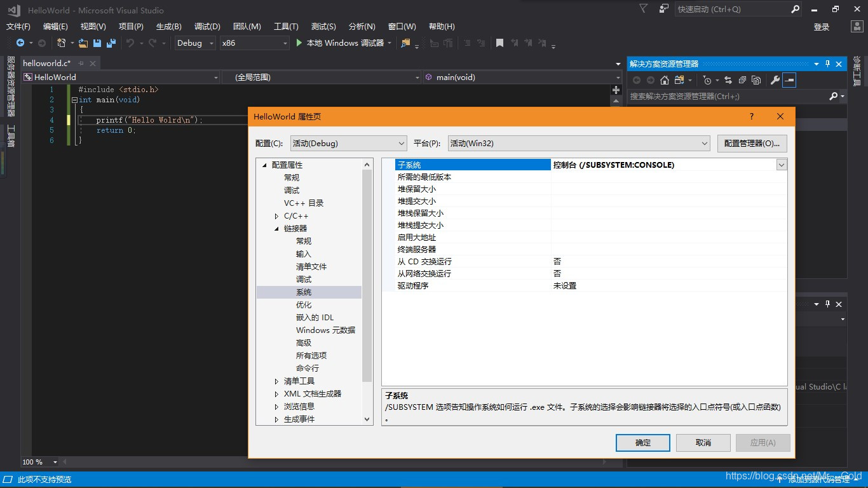Click the dialog help question mark
The width and height of the screenshot is (868, 488).
click(752, 116)
